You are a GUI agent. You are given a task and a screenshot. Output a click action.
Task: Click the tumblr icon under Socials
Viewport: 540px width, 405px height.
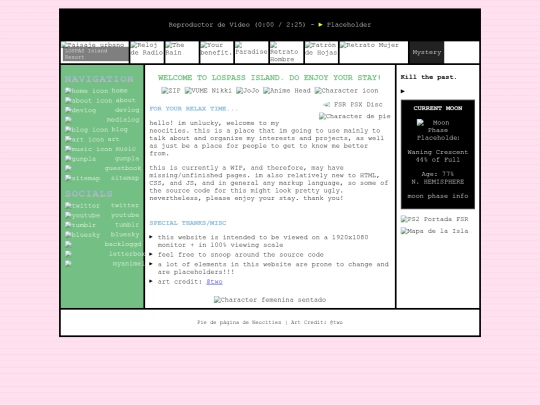81,225
